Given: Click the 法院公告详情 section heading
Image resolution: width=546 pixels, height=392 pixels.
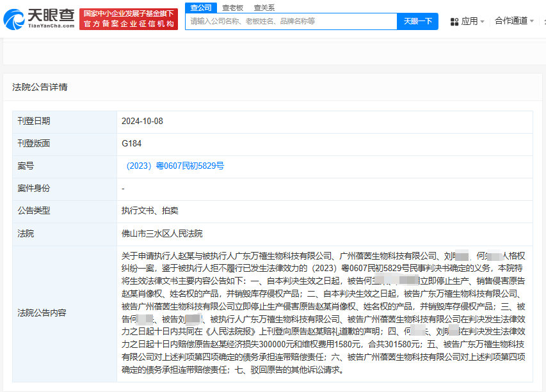Looking at the screenshot, I should pyautogui.click(x=40, y=87).
